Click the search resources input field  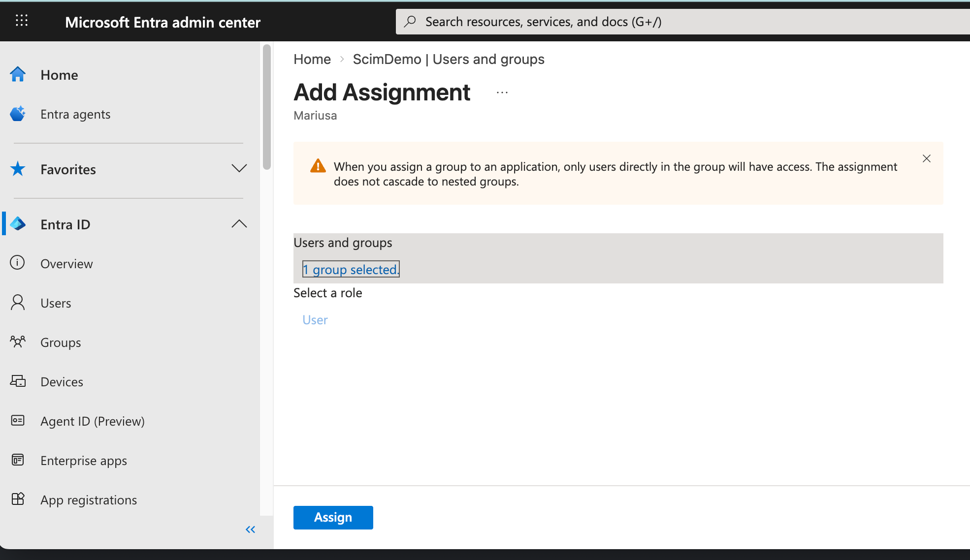click(682, 22)
